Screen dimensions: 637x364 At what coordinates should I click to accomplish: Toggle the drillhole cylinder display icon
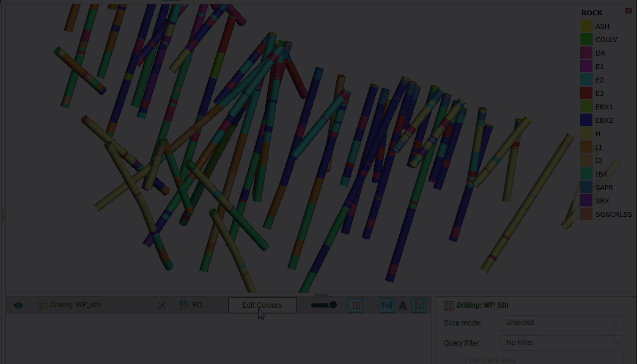click(355, 305)
